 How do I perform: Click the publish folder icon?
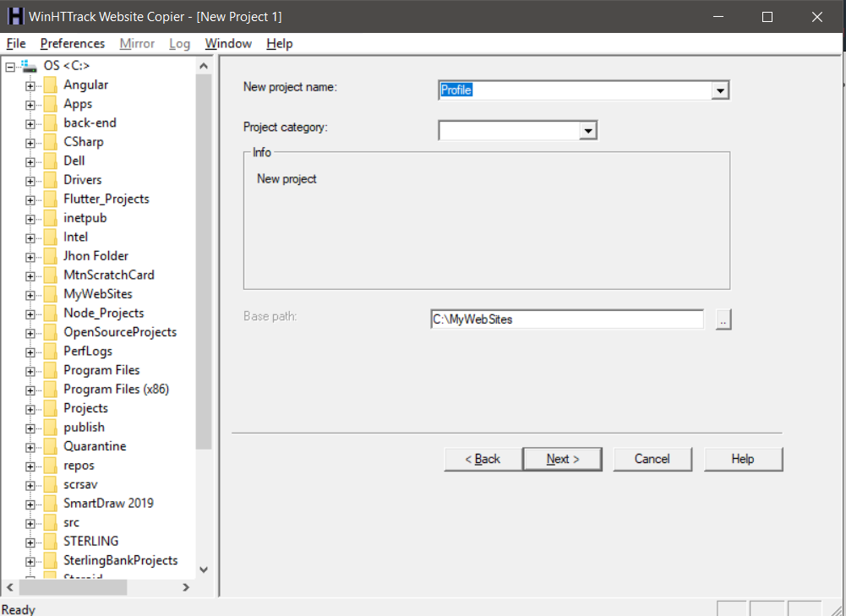[x=50, y=428]
